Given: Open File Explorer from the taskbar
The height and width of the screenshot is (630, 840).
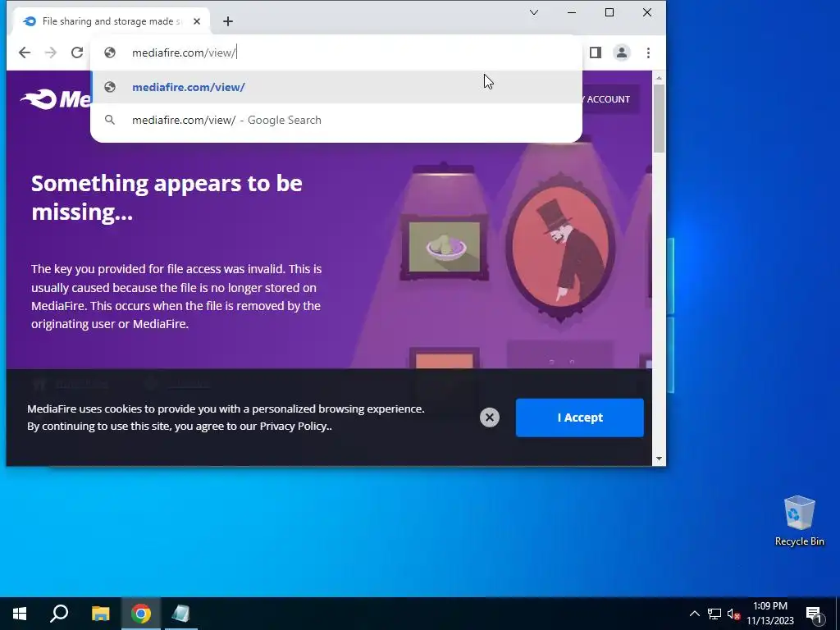Looking at the screenshot, I should [100, 614].
